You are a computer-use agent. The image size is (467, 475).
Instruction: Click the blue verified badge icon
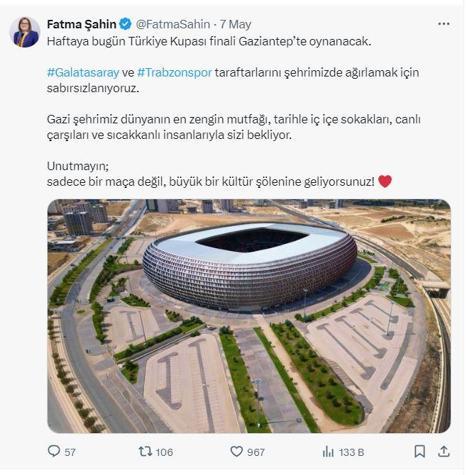tap(125, 24)
